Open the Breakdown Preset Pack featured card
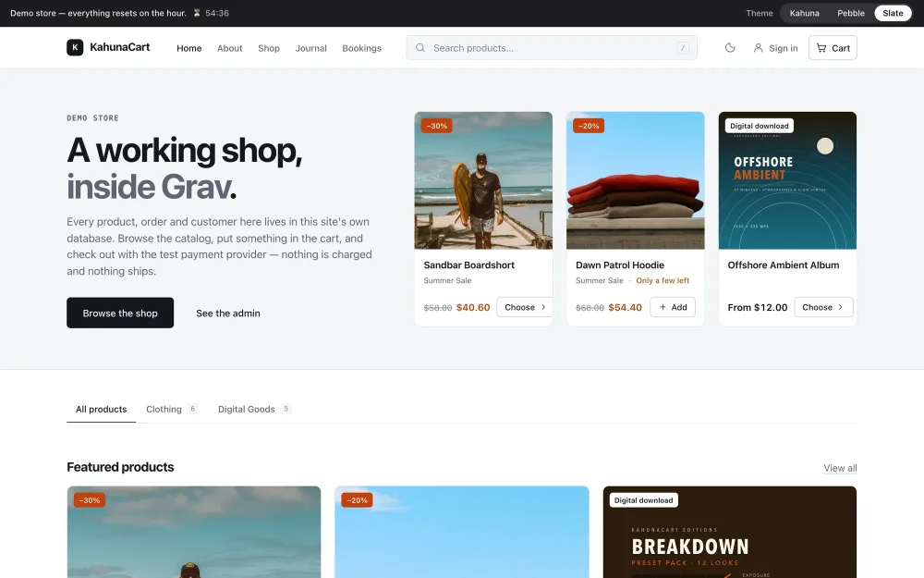 click(730, 532)
